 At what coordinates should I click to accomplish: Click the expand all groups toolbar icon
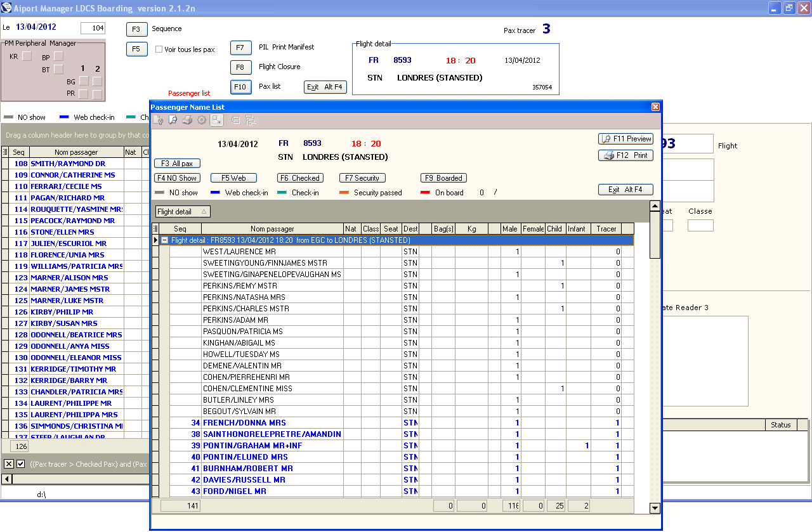tap(249, 120)
